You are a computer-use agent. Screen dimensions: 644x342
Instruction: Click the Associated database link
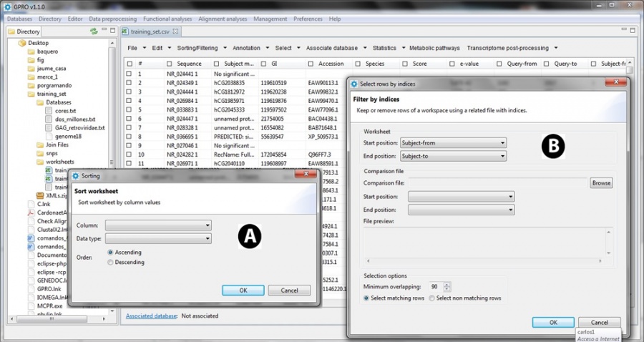[x=150, y=316]
